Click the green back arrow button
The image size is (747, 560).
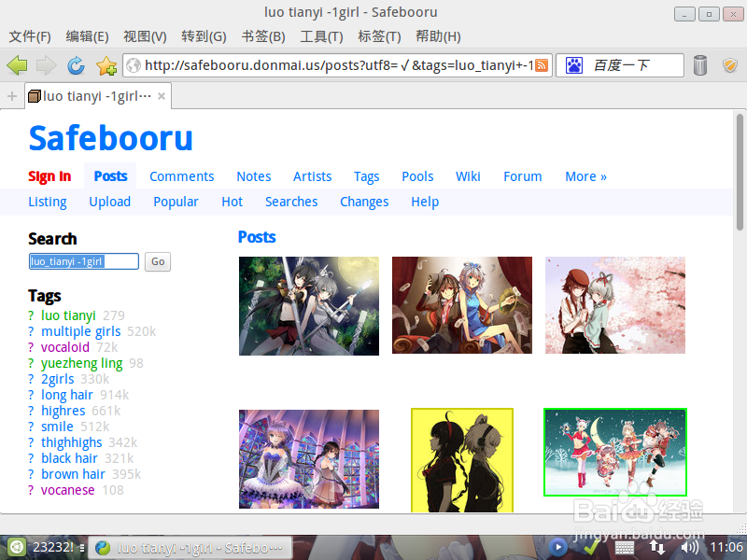pyautogui.click(x=17, y=65)
